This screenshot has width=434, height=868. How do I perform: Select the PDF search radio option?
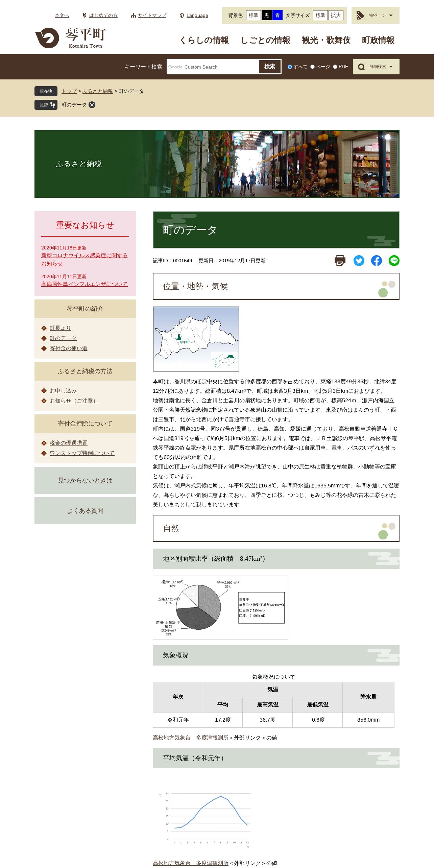pyautogui.click(x=335, y=67)
